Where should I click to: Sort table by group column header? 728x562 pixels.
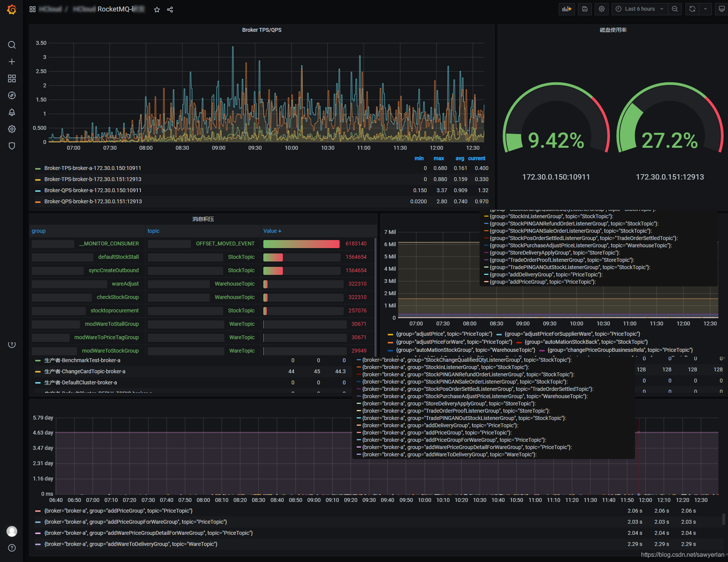coord(39,231)
